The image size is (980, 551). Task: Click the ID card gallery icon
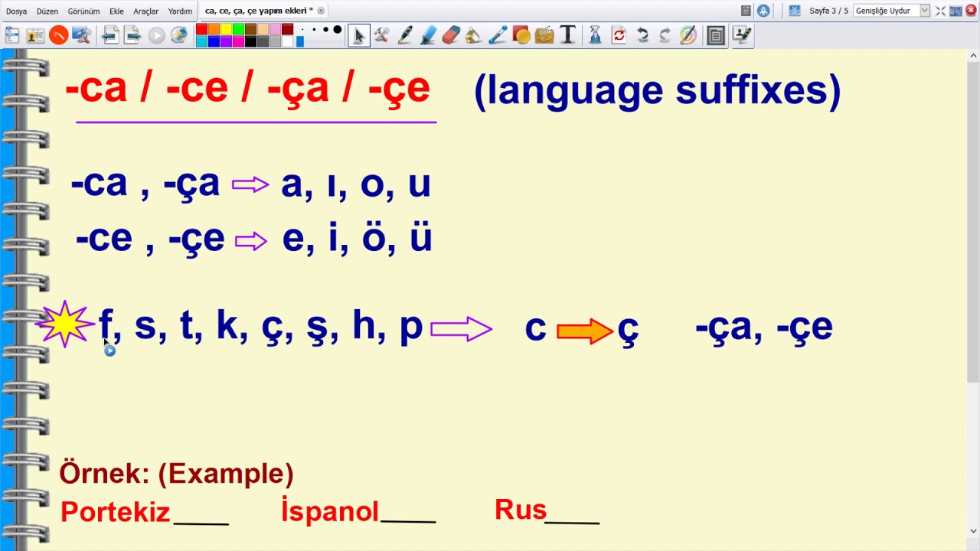point(35,35)
